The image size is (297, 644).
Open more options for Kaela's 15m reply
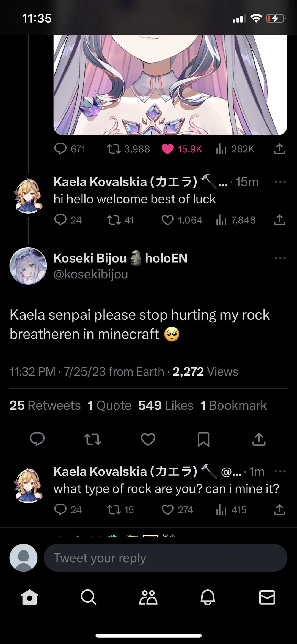280,181
